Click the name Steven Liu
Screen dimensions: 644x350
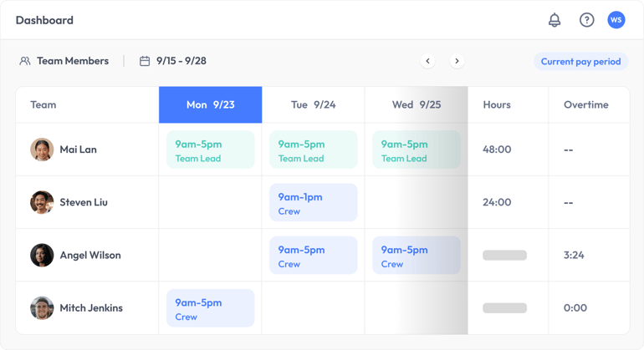point(84,202)
